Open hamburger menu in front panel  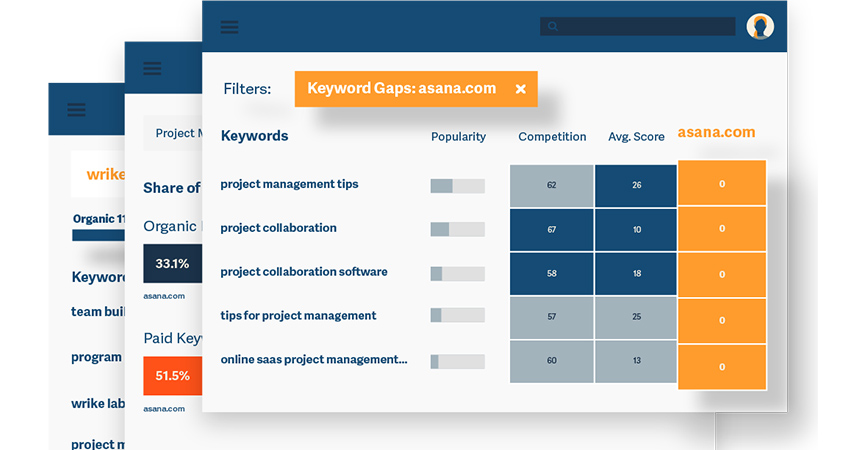coord(230,27)
